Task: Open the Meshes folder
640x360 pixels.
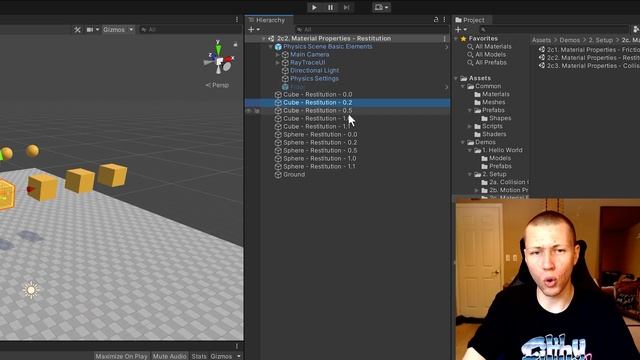Action: 493,102
